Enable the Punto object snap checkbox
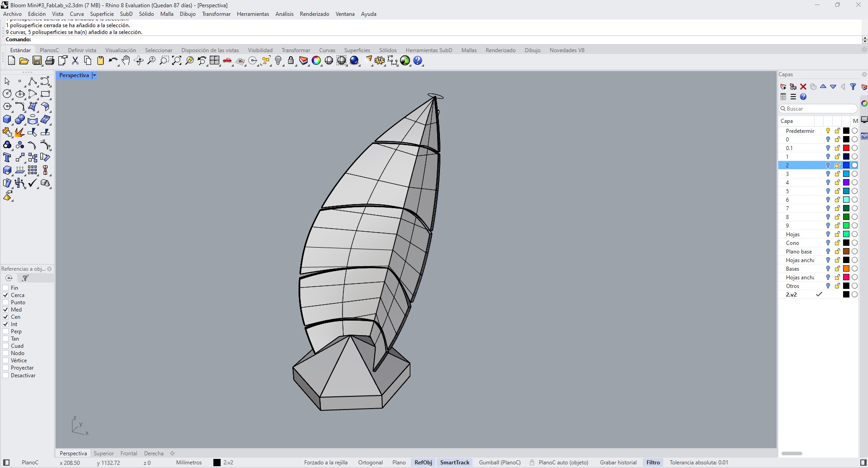Viewport: 868px width, 468px height. pyautogui.click(x=5, y=302)
